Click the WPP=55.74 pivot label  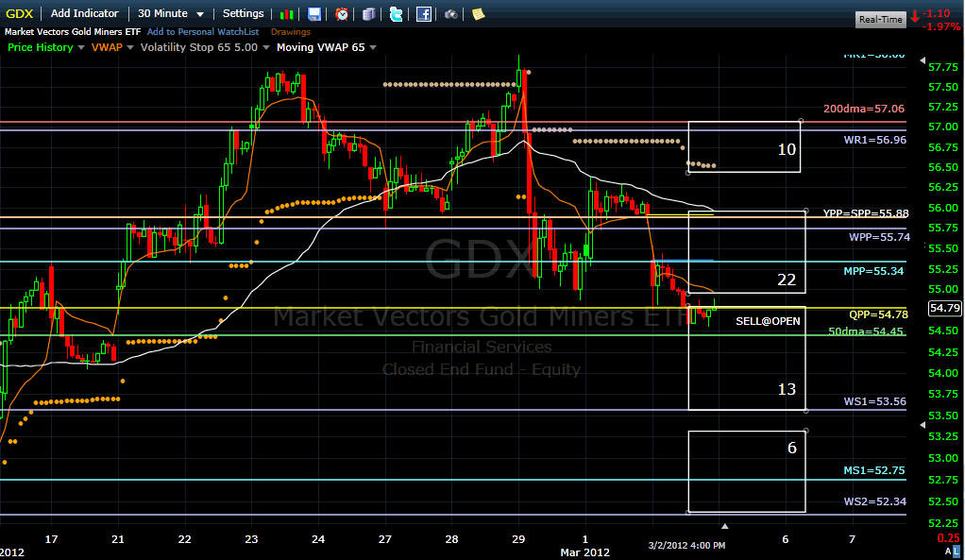(x=879, y=237)
